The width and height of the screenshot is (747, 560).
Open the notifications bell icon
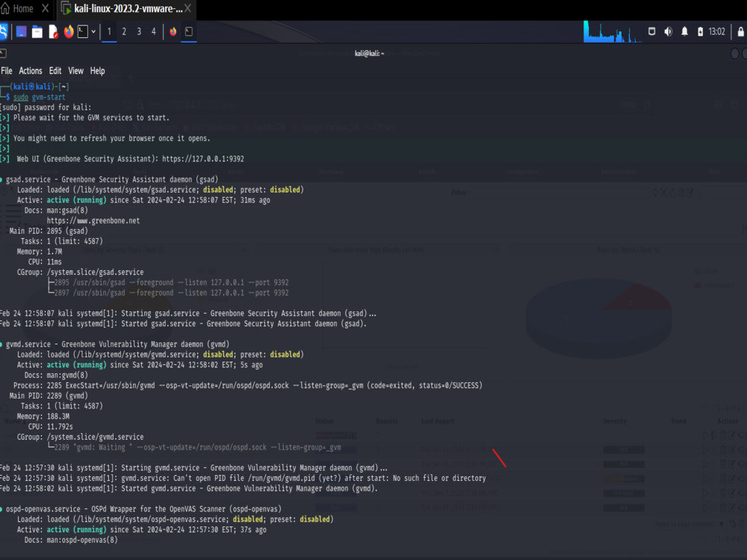coord(684,31)
